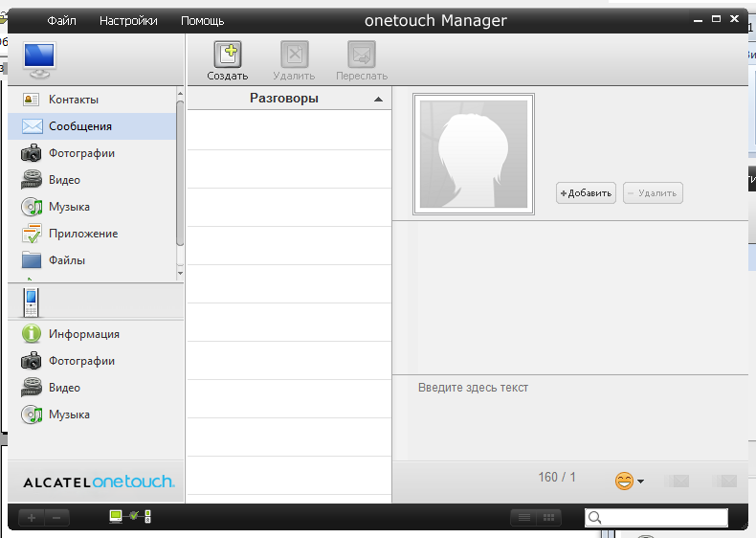Click the mobile phone device icon

coord(32,303)
